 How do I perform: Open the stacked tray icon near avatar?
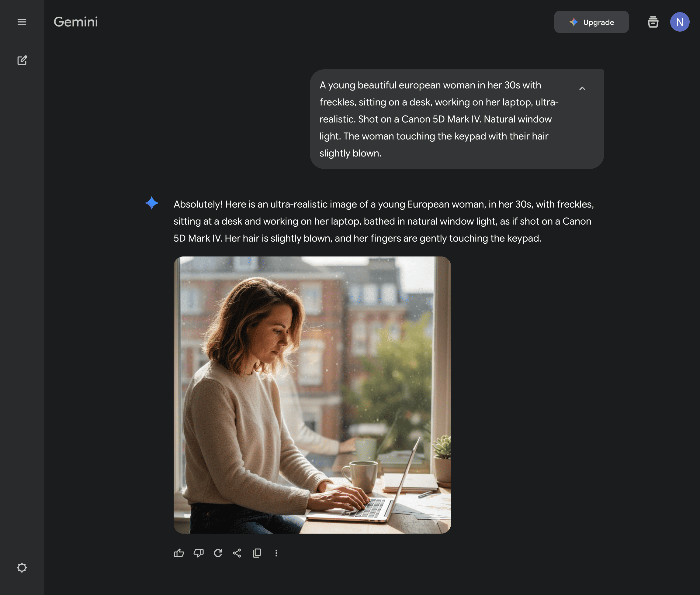tap(653, 22)
